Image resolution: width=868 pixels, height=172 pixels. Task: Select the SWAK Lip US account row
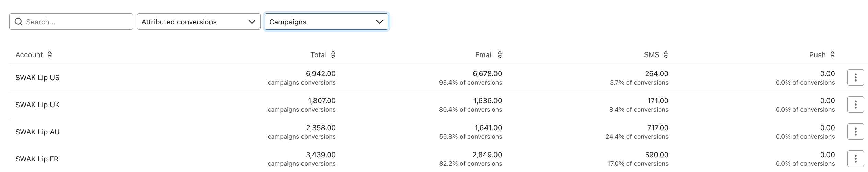coord(37,78)
